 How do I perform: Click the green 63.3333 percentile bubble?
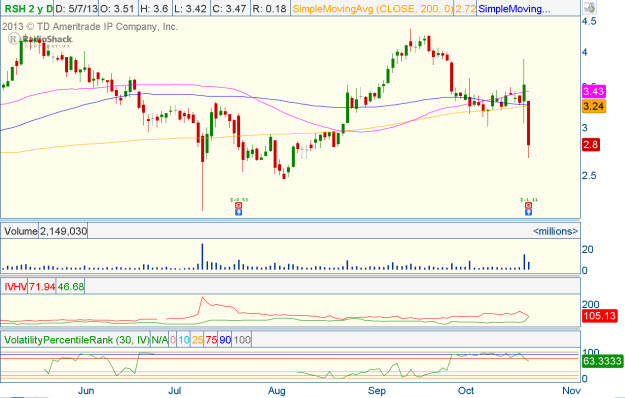click(602, 361)
